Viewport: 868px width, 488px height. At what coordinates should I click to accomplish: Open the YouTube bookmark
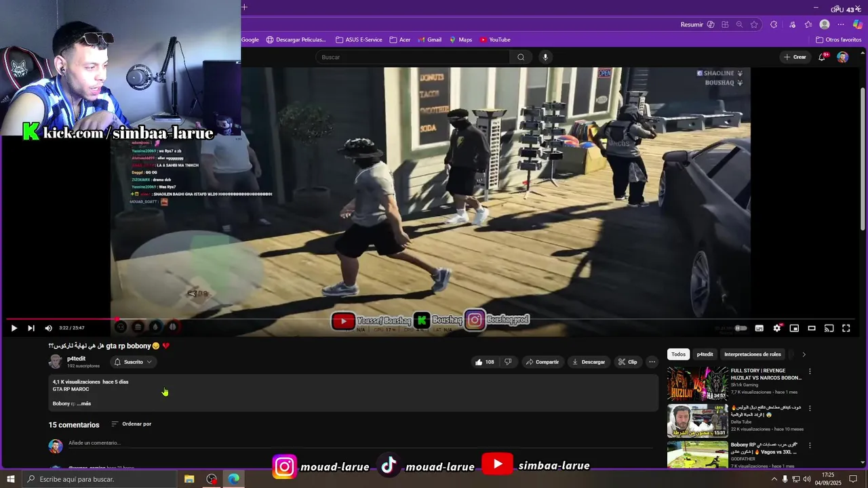[495, 40]
